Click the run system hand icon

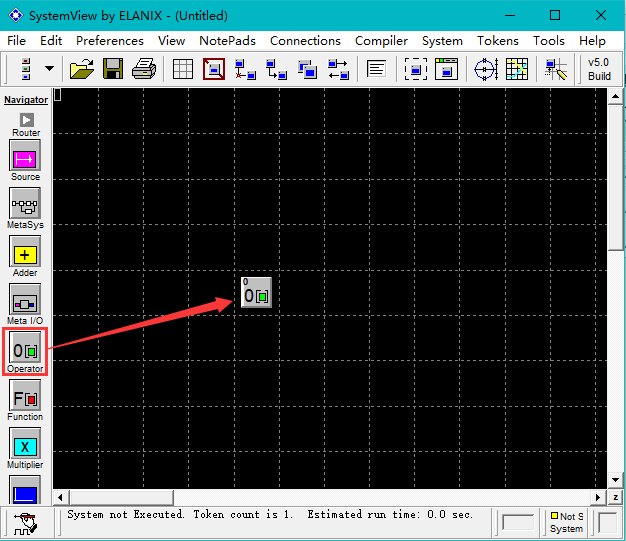point(26,524)
